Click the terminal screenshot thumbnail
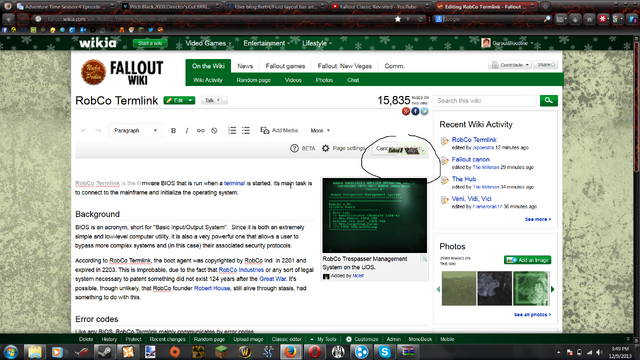Viewport: 640px width, 360px height. coord(374,215)
